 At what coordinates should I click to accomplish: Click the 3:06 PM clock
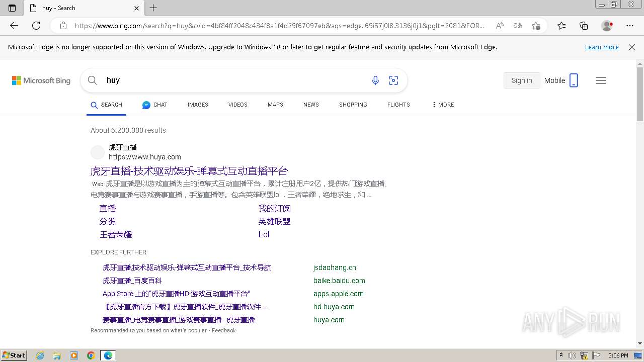point(618,355)
